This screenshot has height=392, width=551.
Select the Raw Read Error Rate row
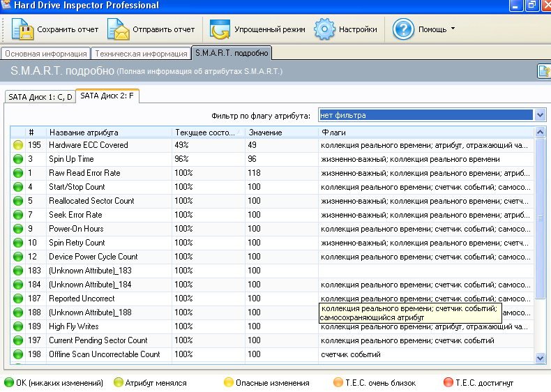[84, 173]
